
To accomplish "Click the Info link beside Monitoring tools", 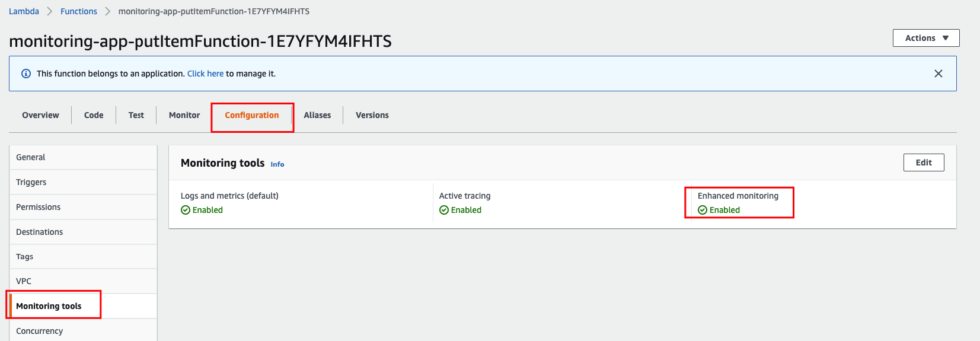I will pyautogui.click(x=277, y=164).
